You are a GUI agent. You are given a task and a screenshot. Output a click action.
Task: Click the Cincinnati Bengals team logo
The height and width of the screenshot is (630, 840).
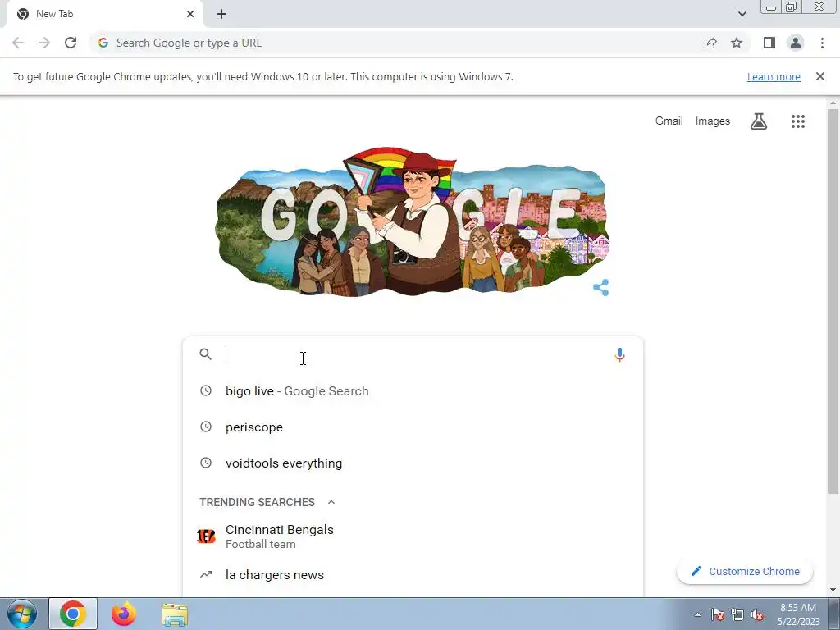pyautogui.click(x=206, y=536)
